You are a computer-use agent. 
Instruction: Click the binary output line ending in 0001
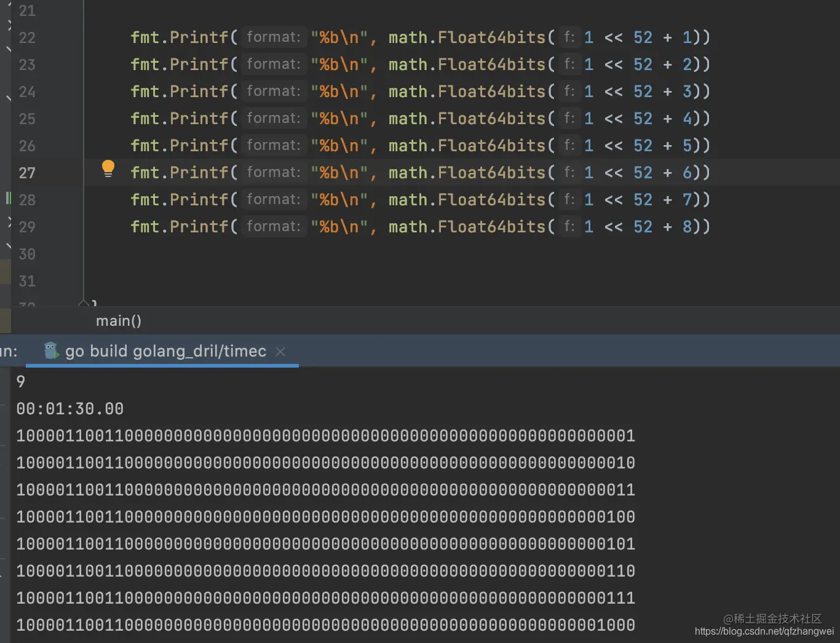(325, 436)
